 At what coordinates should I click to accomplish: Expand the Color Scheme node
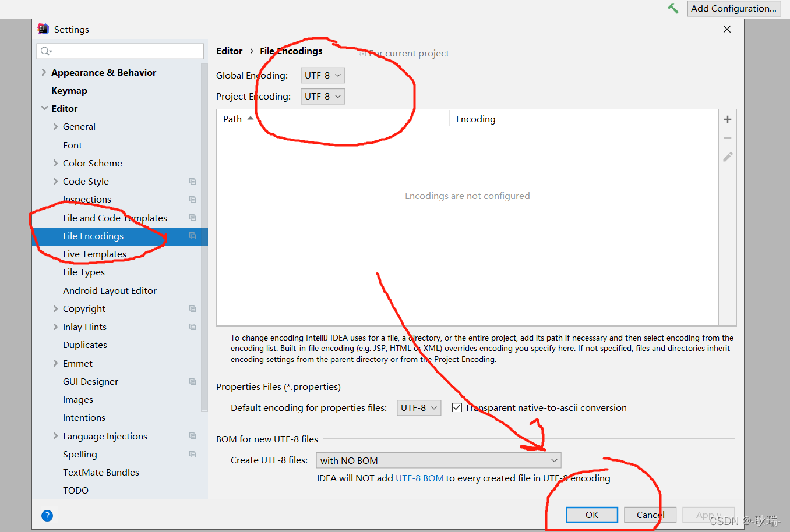click(x=55, y=163)
